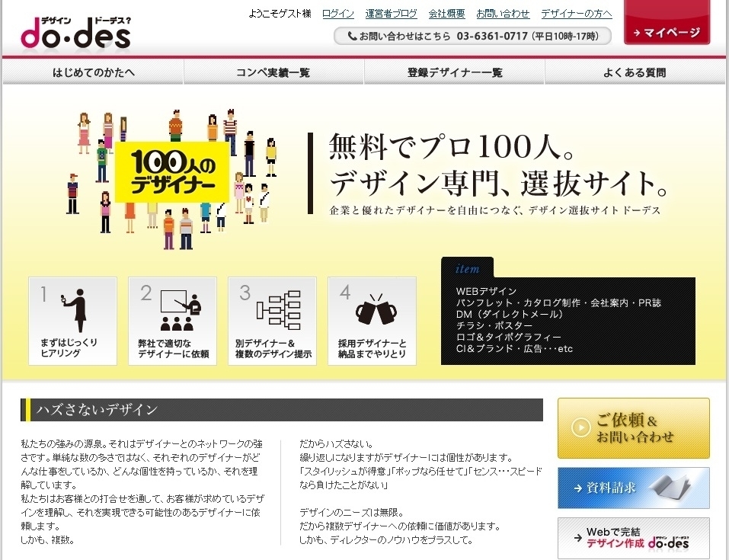Click the small do·des logo in Web banner
This screenshot has height=560, width=729.
(x=668, y=542)
